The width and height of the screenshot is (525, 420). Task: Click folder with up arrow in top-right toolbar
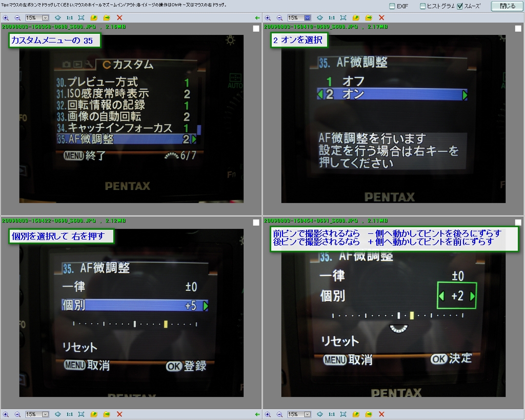coord(356,18)
